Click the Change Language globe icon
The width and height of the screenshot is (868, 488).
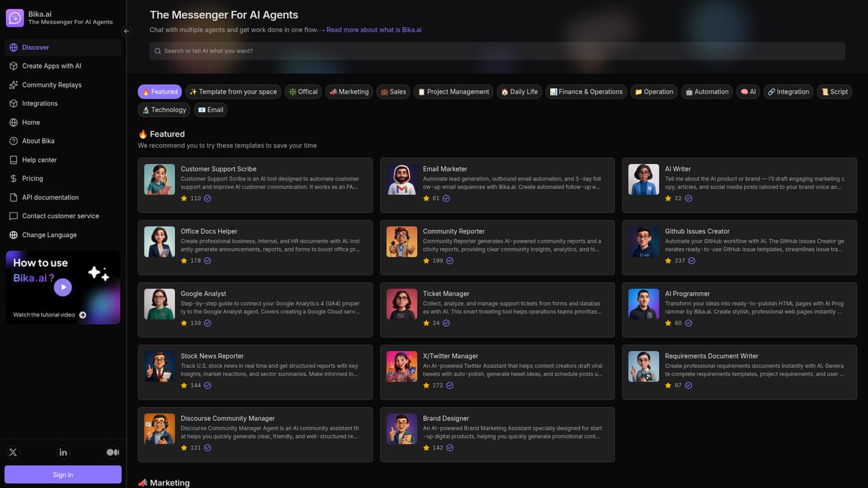14,235
